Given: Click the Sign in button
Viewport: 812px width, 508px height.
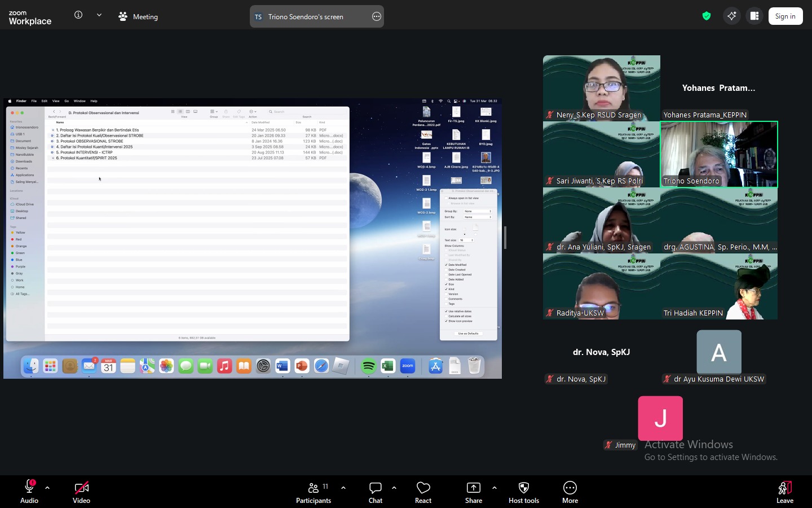Looking at the screenshot, I should tap(785, 16).
